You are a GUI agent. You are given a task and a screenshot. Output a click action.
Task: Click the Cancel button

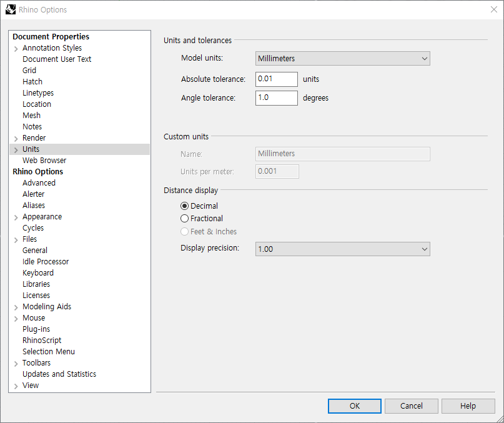(x=412, y=406)
